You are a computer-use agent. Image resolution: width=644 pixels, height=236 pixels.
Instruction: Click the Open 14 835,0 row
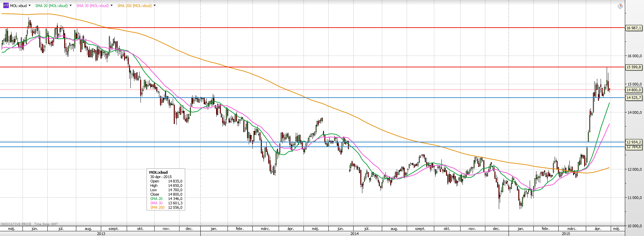coord(166,181)
